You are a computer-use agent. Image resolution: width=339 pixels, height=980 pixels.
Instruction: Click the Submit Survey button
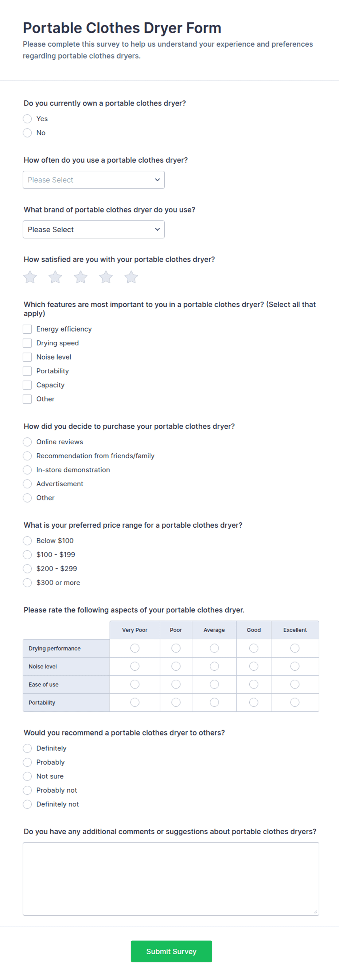pos(171,951)
